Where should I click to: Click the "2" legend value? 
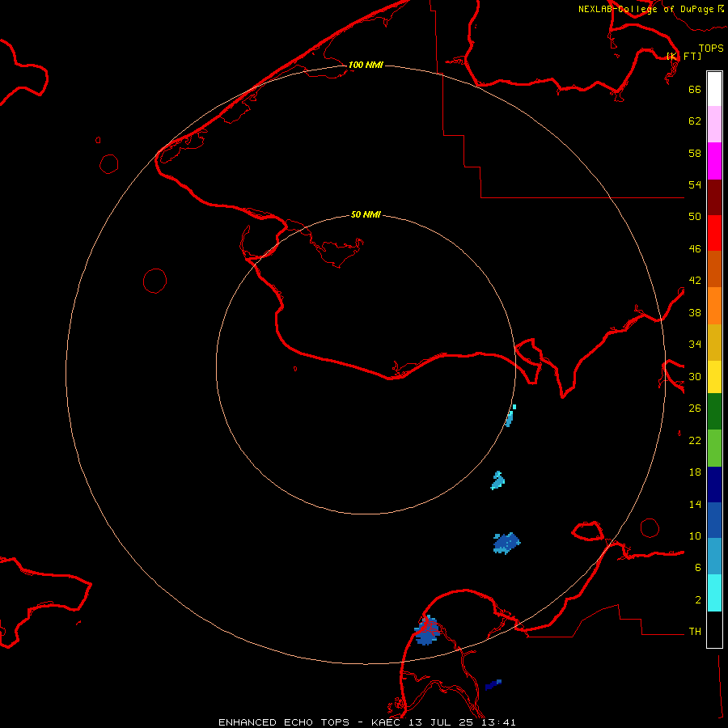[698, 600]
